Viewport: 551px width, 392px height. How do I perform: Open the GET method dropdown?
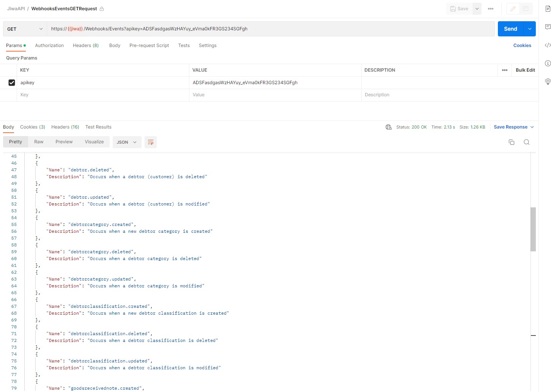pyautogui.click(x=25, y=29)
